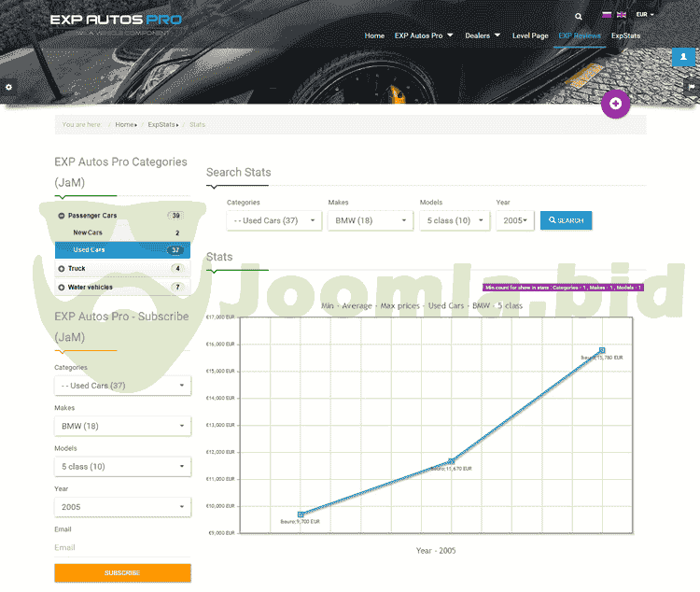Open EXP Autos Pro menu

pyautogui.click(x=423, y=35)
